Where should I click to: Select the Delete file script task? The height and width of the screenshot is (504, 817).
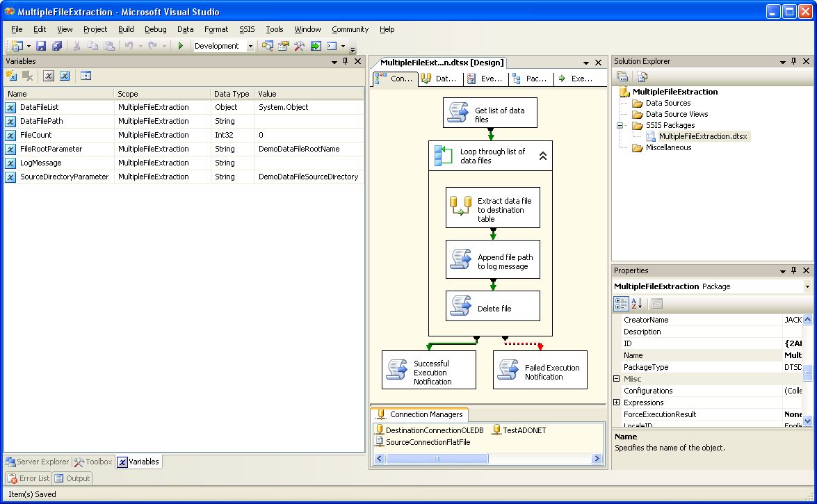(x=493, y=306)
